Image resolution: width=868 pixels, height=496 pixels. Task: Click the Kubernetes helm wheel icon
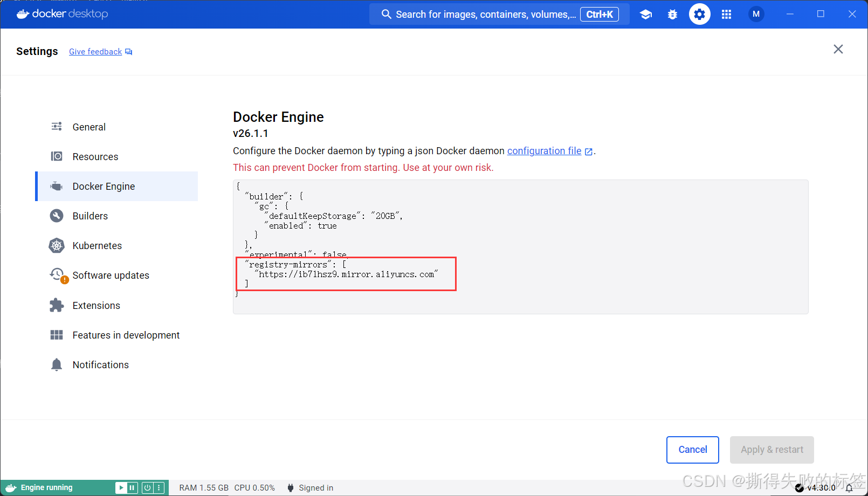pos(57,245)
